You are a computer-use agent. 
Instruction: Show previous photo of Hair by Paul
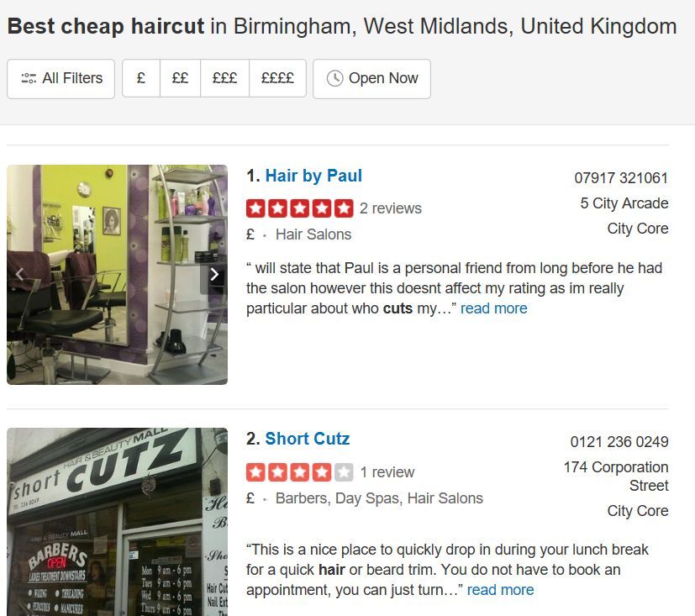coord(19,274)
